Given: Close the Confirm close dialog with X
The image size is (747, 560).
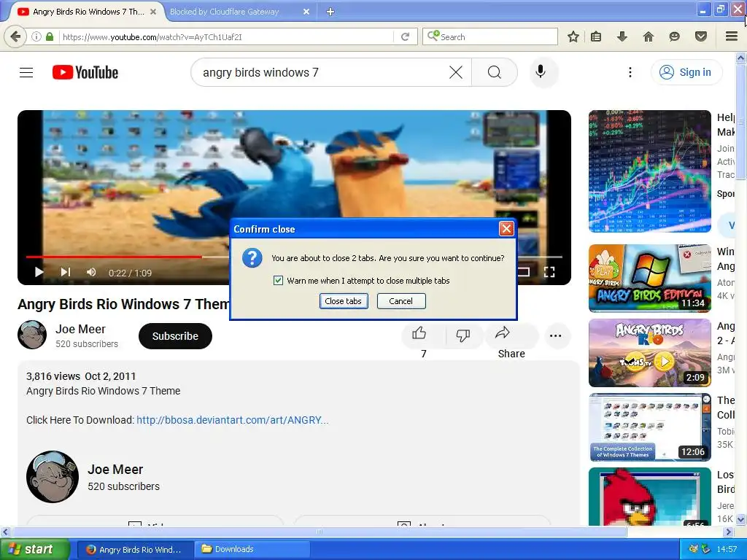Looking at the screenshot, I should [x=506, y=229].
